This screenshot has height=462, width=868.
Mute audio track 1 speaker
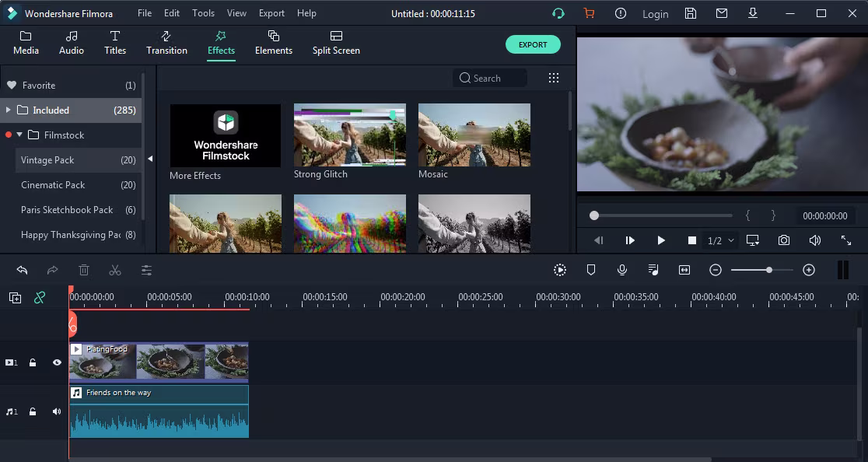(x=57, y=411)
